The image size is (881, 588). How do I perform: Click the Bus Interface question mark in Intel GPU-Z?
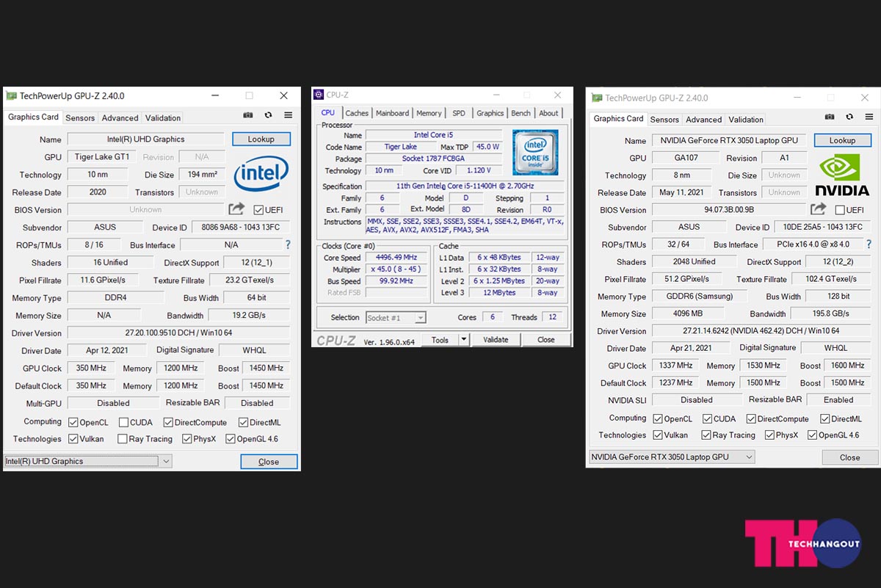point(288,244)
